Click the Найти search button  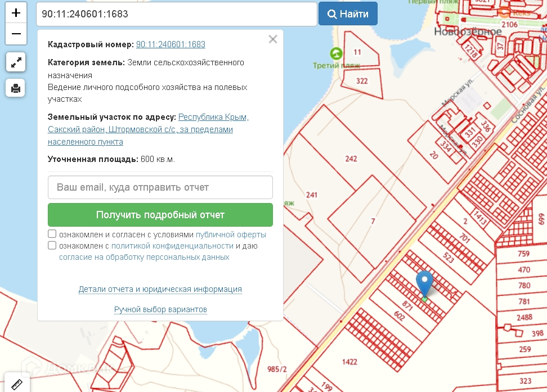click(x=348, y=14)
